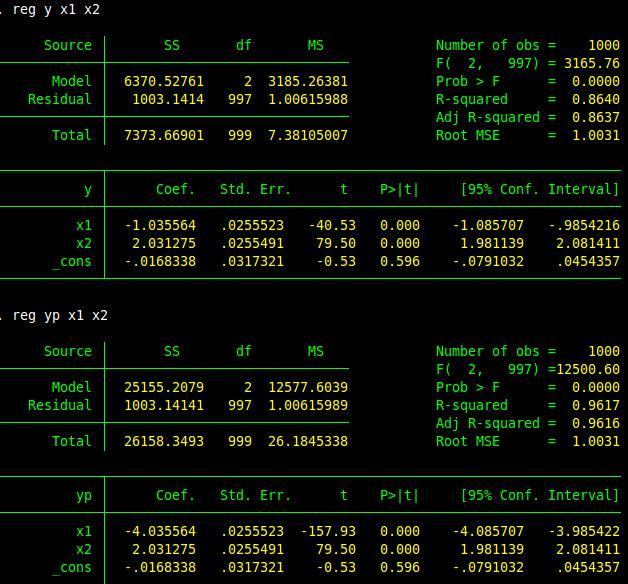Click the Model MS value 3185.26381

pyautogui.click(x=308, y=81)
